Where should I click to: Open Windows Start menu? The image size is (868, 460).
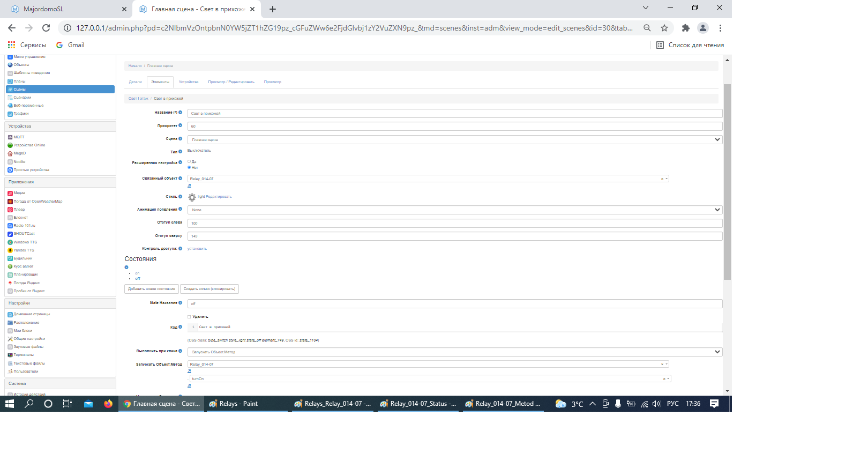(x=10, y=404)
